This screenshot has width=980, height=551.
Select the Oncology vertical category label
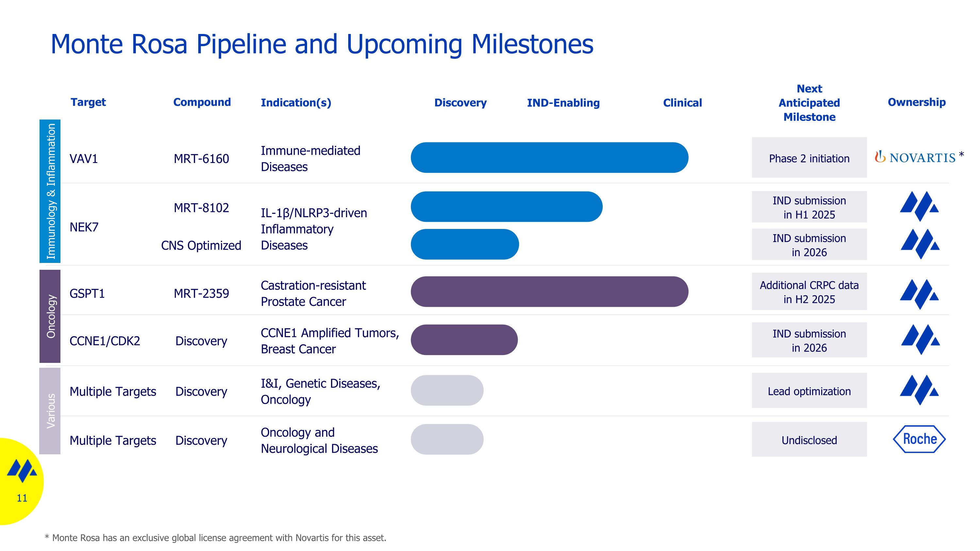point(50,316)
